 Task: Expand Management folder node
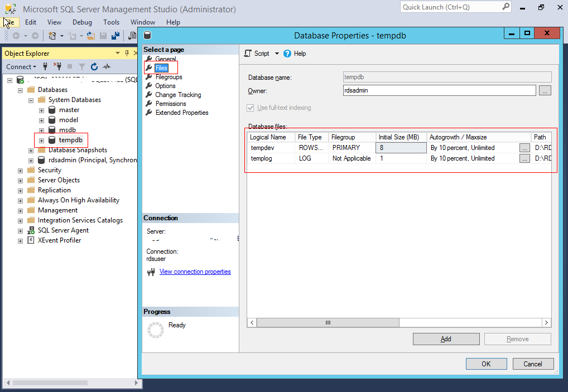(x=21, y=211)
